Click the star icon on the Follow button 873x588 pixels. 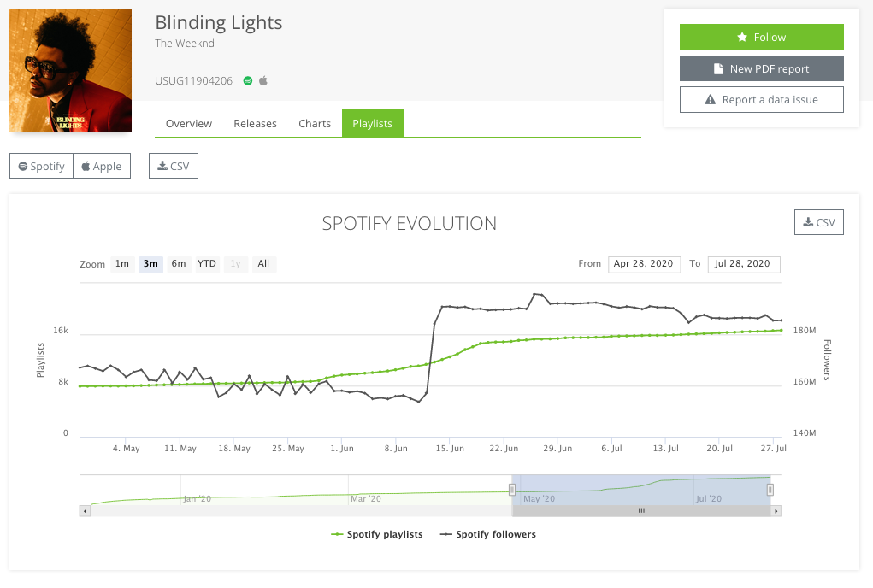tap(742, 37)
